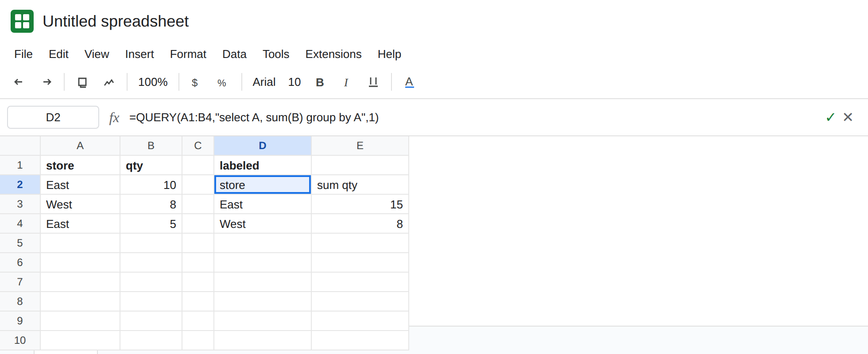Select column A header
Viewport: 868px width, 354px height.
80,146
